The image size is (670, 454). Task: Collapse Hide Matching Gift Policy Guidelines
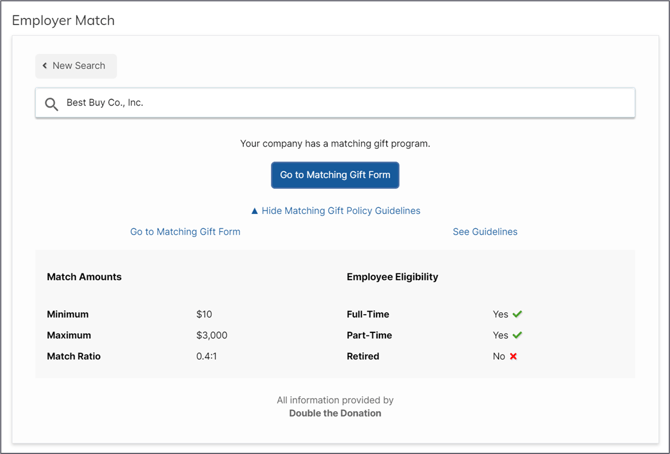[335, 211]
